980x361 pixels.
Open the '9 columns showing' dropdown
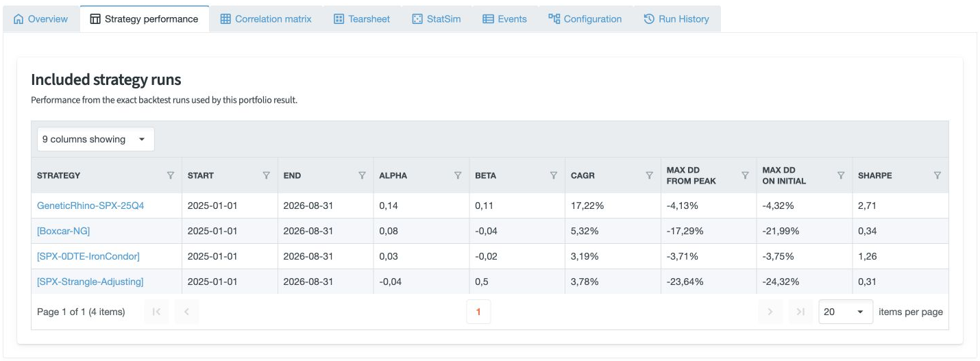point(96,139)
